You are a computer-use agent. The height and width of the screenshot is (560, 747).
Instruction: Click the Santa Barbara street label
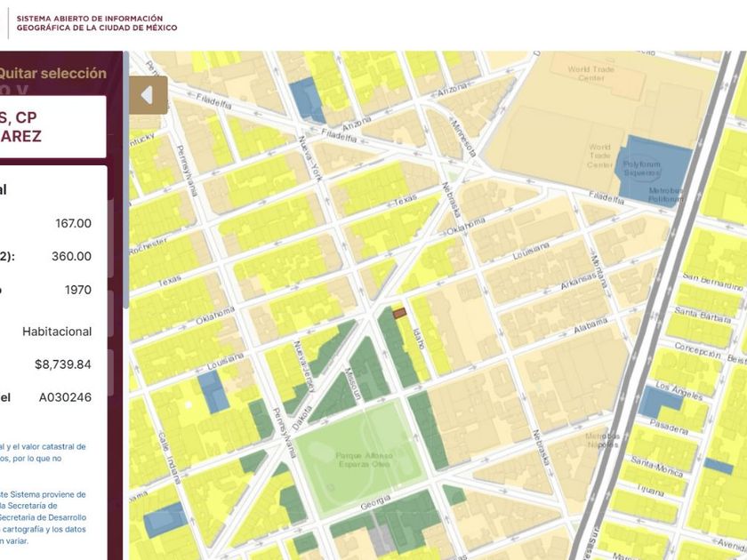coord(703,315)
